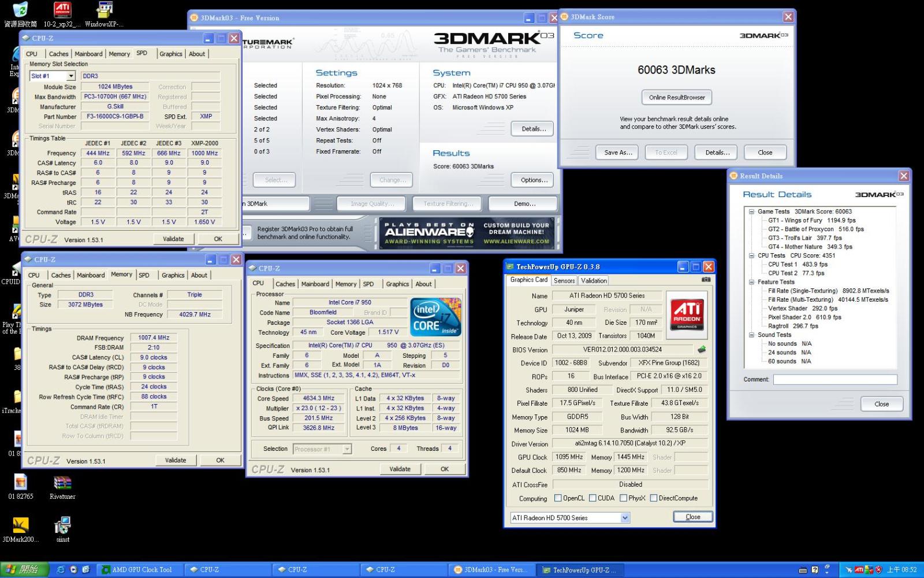924x578 pixels.
Task: Select the 'Pixel Shader 2.0' result row
Action: coord(804,317)
